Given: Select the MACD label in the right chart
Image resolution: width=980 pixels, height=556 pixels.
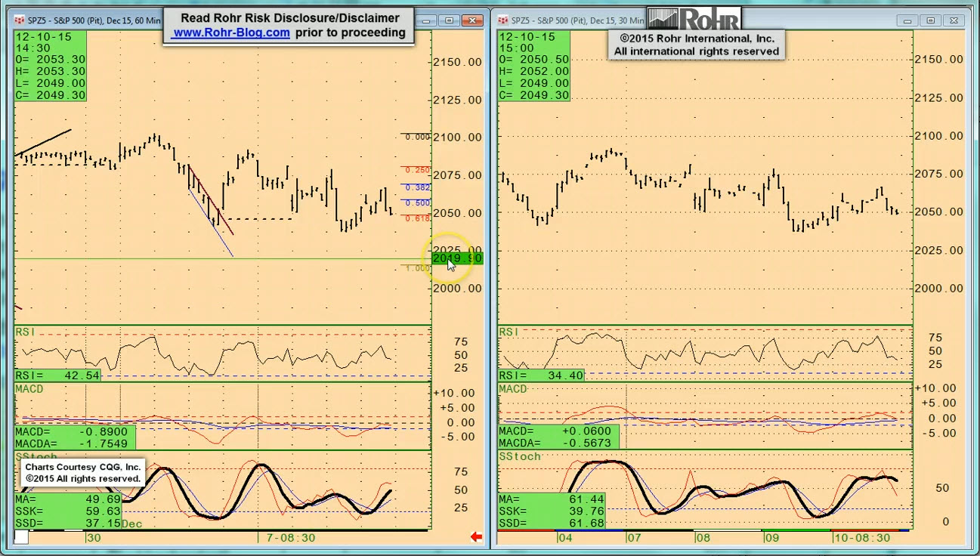Looking at the screenshot, I should tap(513, 389).
